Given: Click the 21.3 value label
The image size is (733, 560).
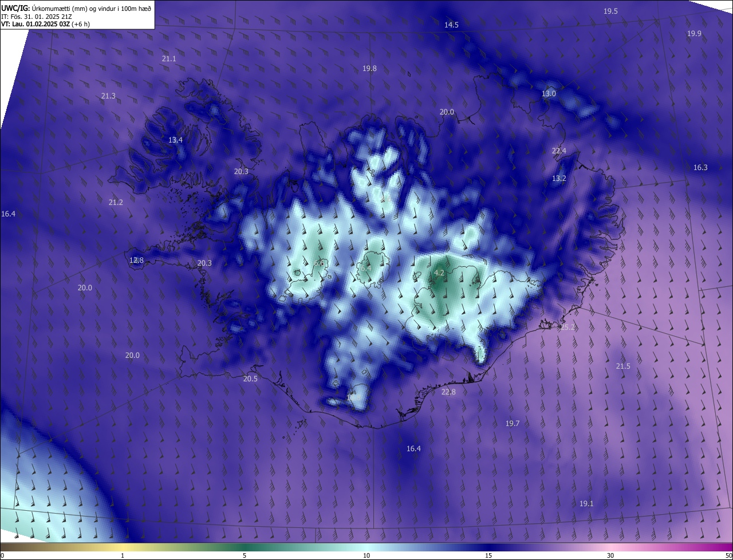Looking at the screenshot, I should (x=108, y=96).
